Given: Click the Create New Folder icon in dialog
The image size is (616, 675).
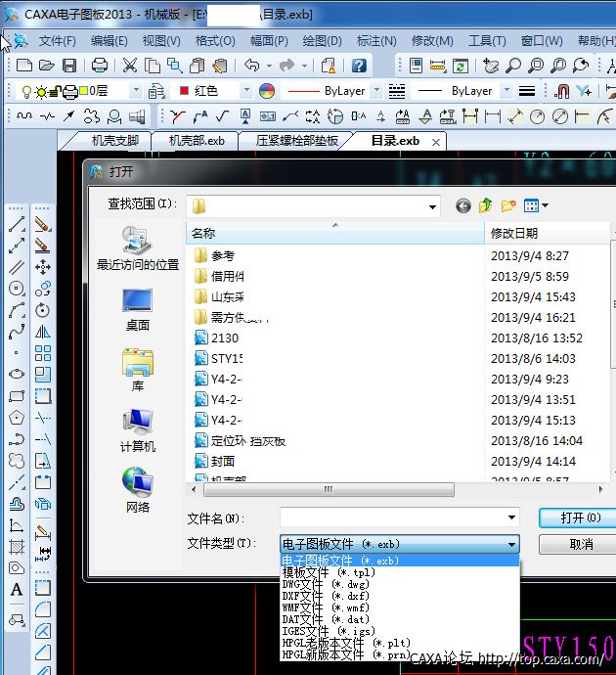Looking at the screenshot, I should [508, 205].
